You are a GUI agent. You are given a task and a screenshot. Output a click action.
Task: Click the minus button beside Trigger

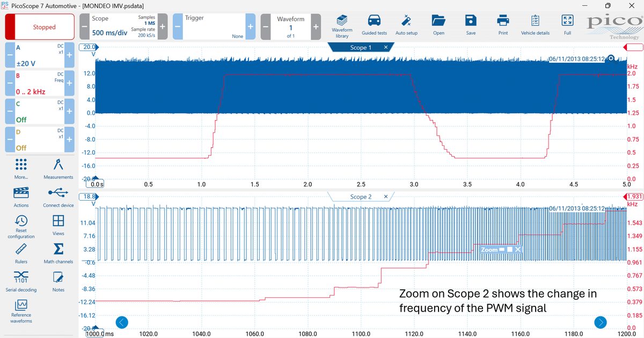point(178,27)
